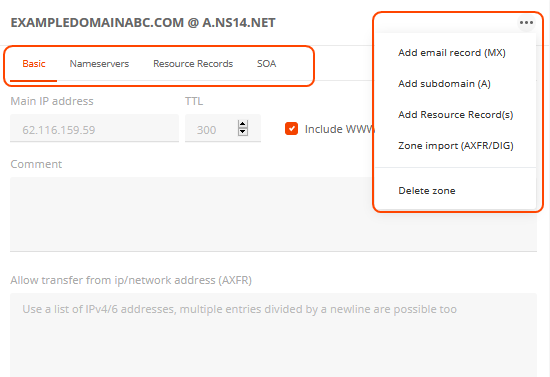Select Zone import (AXFR/DIG)
550x377 pixels.
[456, 146]
